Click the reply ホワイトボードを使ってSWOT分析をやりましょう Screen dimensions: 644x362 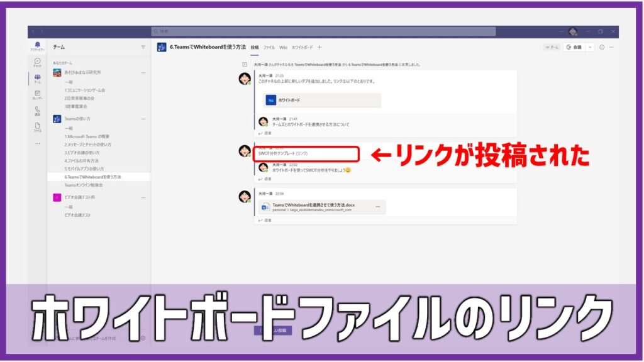click(x=312, y=170)
